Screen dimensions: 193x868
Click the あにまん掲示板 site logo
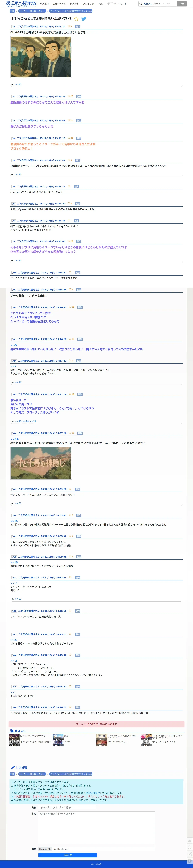(x=21, y=4)
